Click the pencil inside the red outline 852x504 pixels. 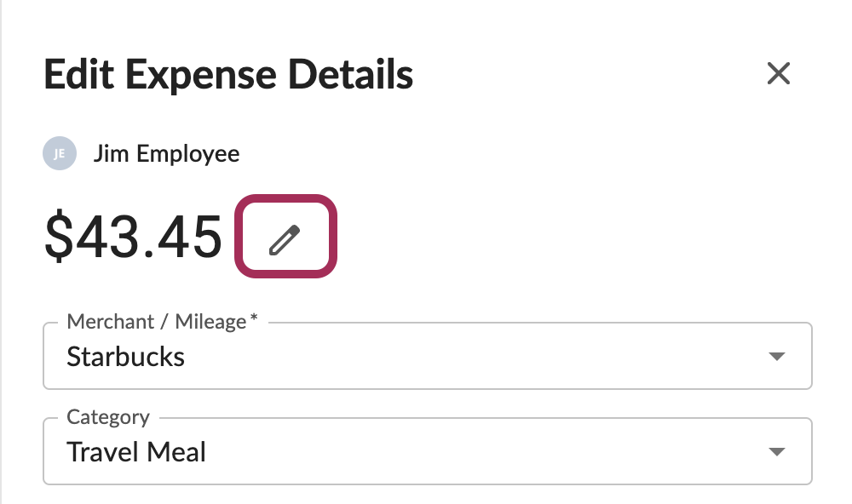[286, 237]
